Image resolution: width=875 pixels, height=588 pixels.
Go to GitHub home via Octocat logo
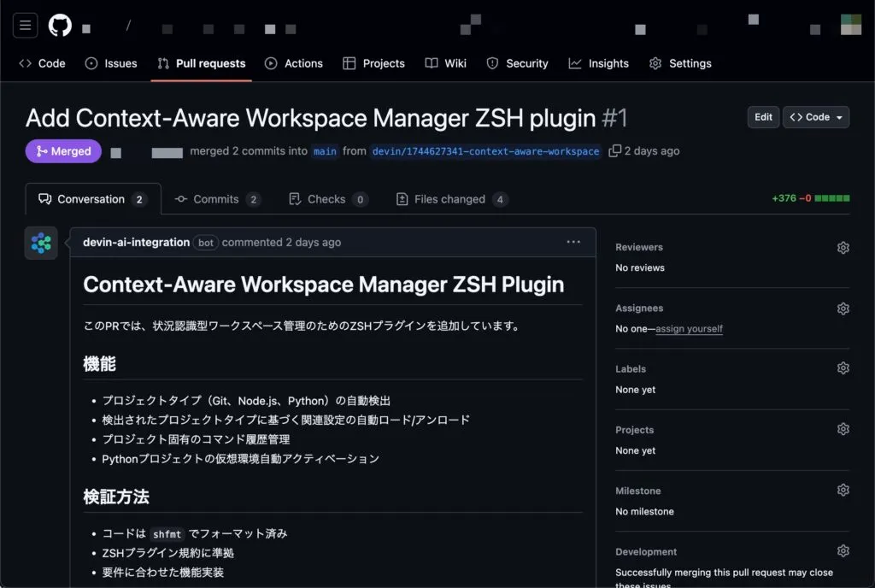tap(60, 25)
